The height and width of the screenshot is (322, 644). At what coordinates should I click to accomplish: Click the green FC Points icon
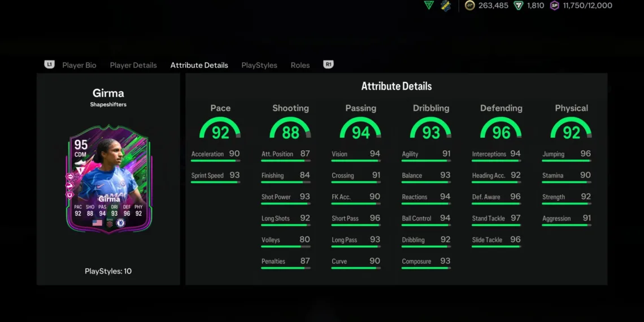tap(518, 6)
